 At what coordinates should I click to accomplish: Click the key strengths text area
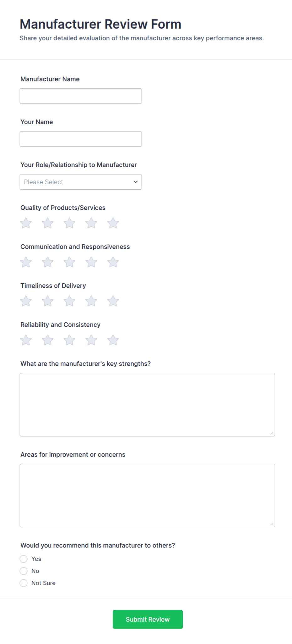(147, 405)
